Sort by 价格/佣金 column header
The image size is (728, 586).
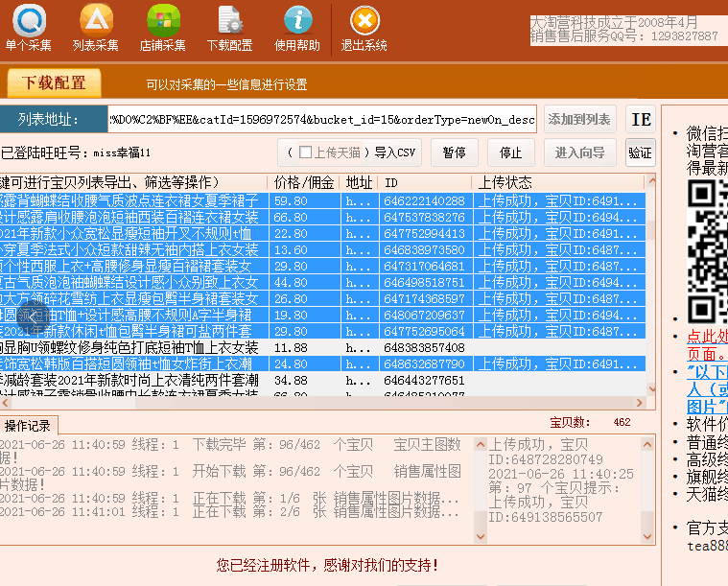tap(304, 182)
